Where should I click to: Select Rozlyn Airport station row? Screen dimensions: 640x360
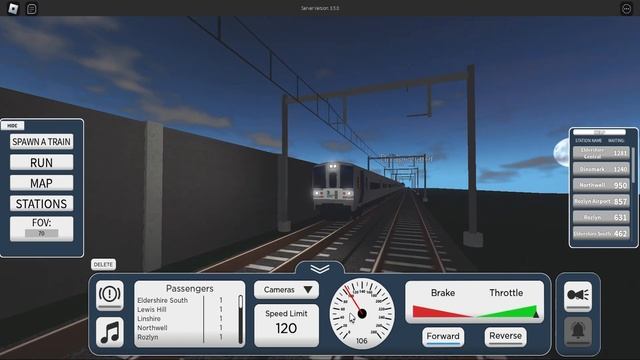601,201
